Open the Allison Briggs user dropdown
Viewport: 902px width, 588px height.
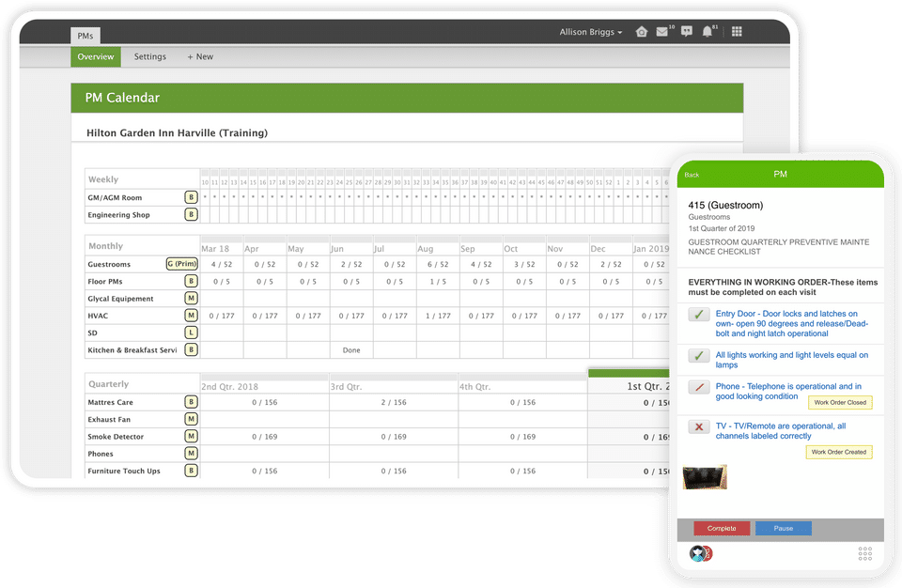(591, 32)
